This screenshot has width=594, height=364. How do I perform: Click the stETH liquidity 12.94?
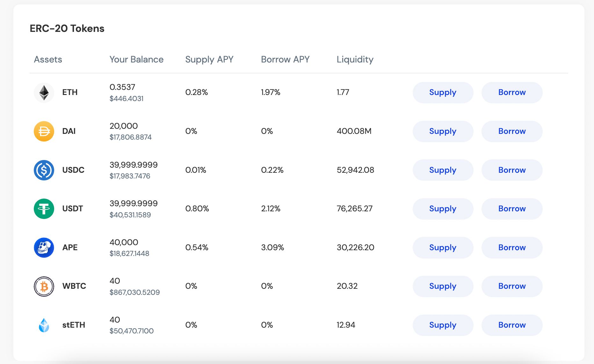tap(346, 325)
